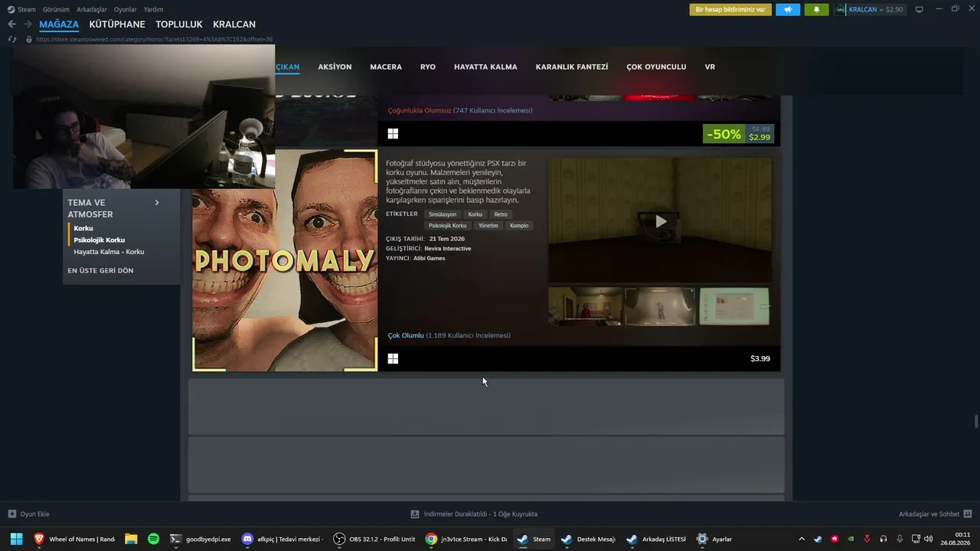
Task: Click the Simülasyon tag
Action: point(443,214)
